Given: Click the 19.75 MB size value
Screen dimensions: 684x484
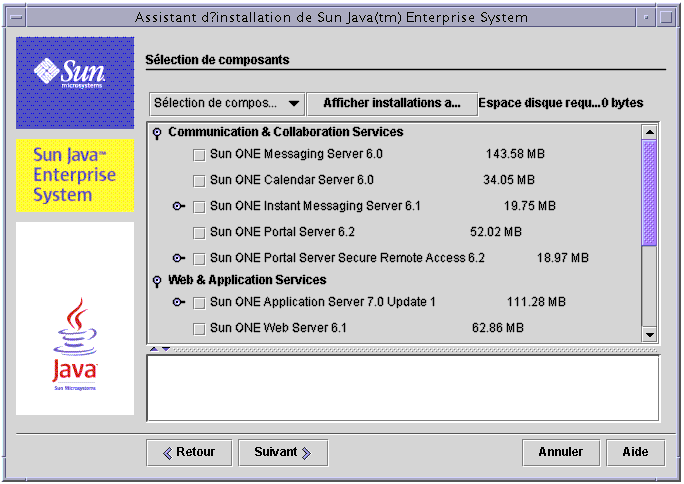Looking at the screenshot, I should (530, 206).
